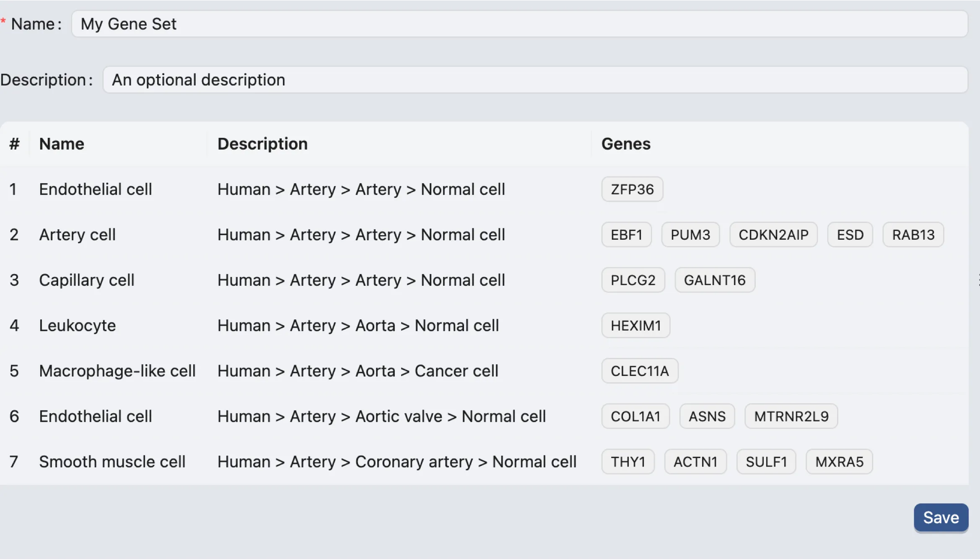Click the COL1A1 gene tag

(x=635, y=416)
